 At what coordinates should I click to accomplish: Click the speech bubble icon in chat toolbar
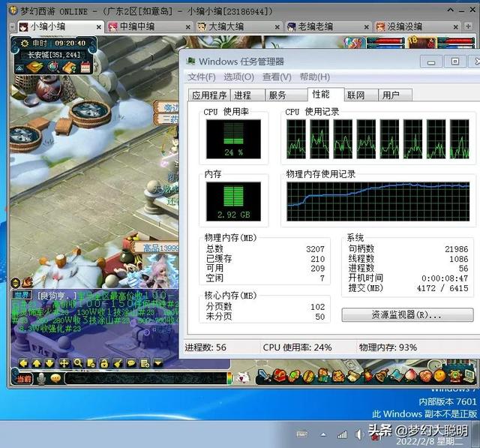coord(131,363)
